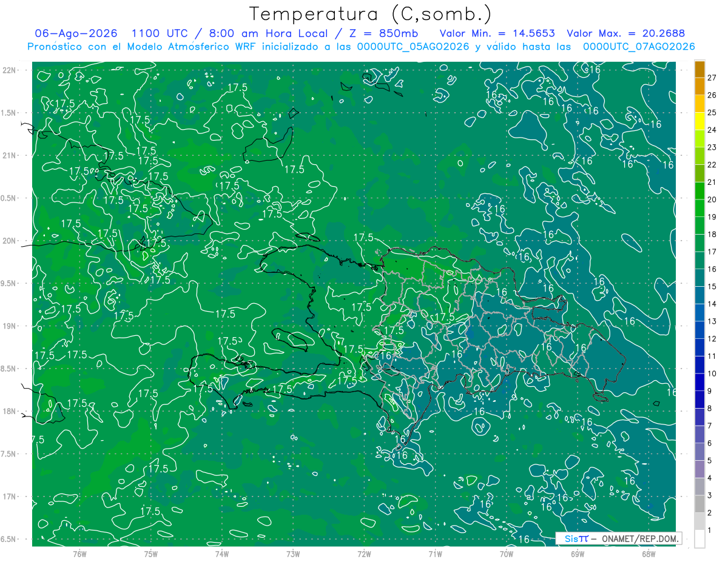Click the 18 label on the color scale
Screen dimensions: 728x562
(712, 235)
